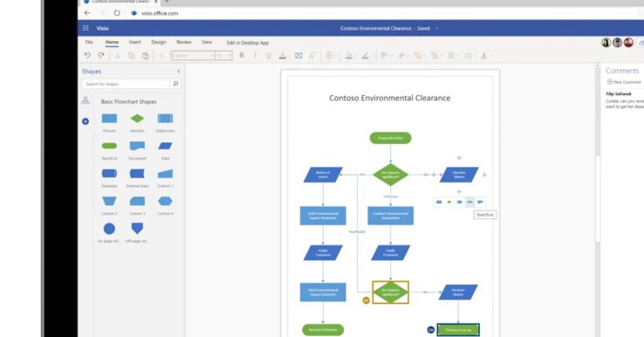
Task: Select the Contoso Environmental Clearance title text
Action: click(x=390, y=98)
